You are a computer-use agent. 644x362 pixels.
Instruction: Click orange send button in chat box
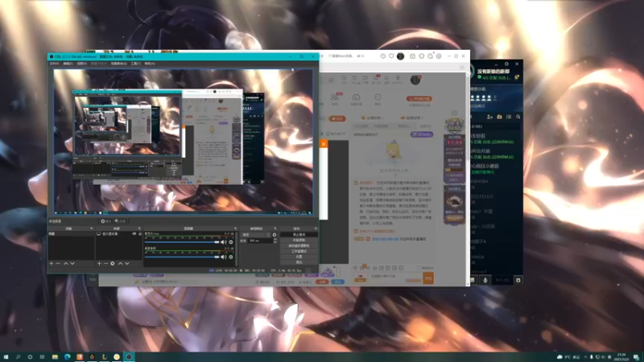pos(428,278)
